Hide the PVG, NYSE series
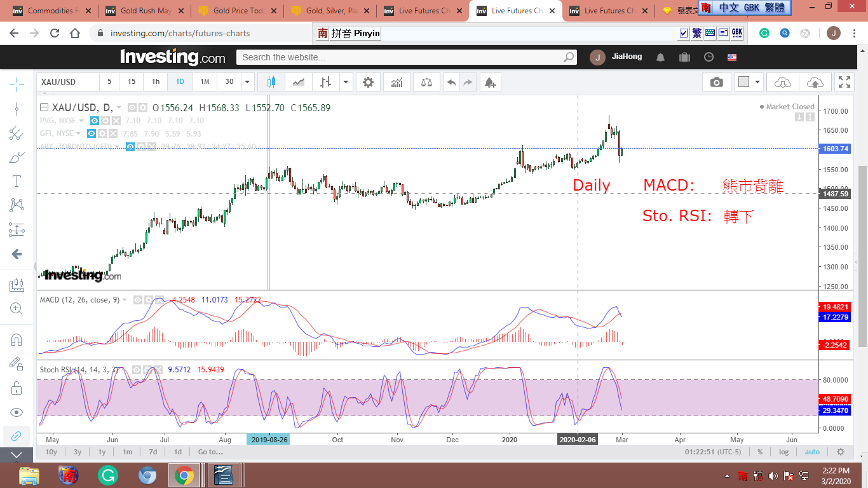The height and width of the screenshot is (488, 868). coord(94,121)
